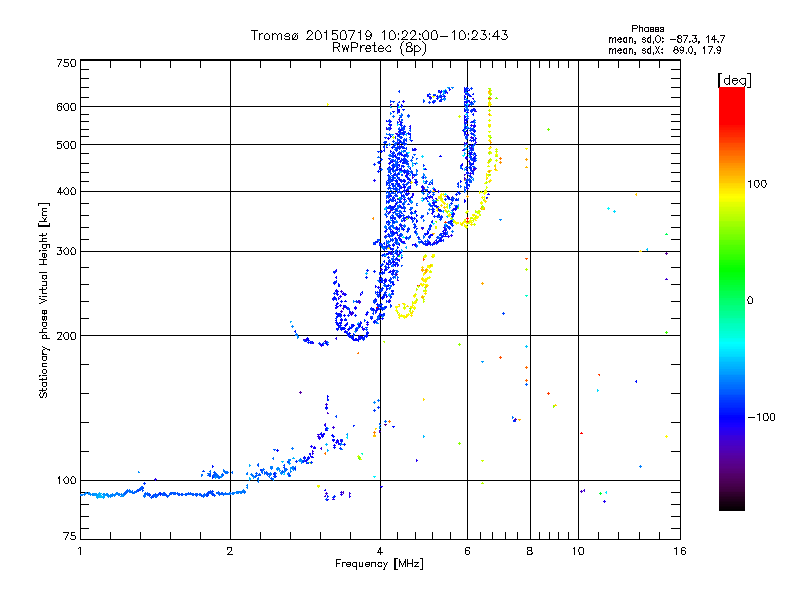
Task: Click the y-axis tick label '500'
Action: pyautogui.click(x=66, y=145)
